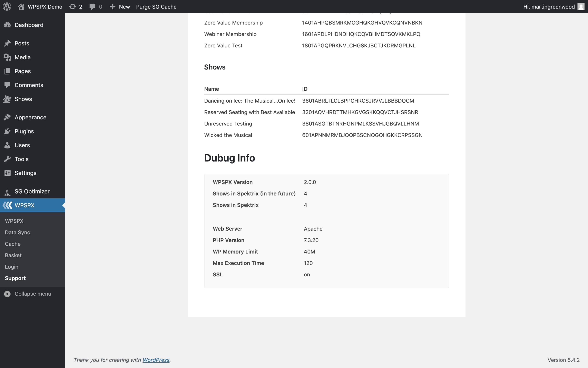Click the Zero Value Test ID value
Viewport: 588px width, 368px height.
359,46
